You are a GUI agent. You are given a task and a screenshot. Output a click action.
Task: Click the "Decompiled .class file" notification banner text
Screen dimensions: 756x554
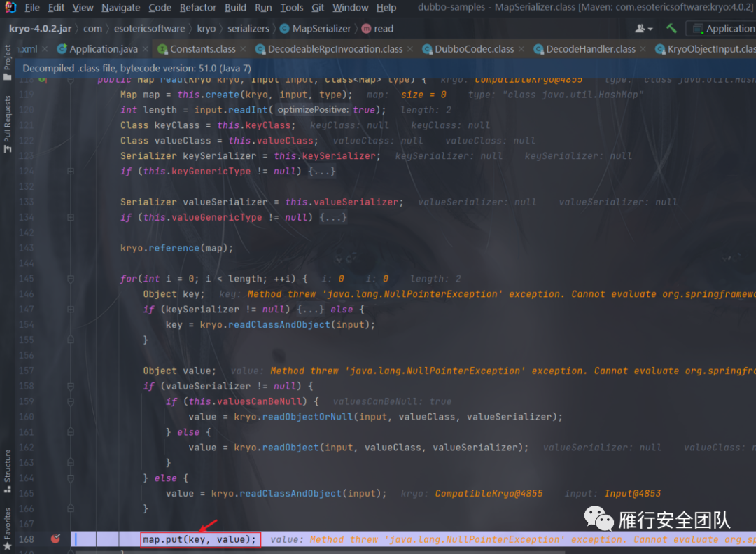tap(137, 68)
